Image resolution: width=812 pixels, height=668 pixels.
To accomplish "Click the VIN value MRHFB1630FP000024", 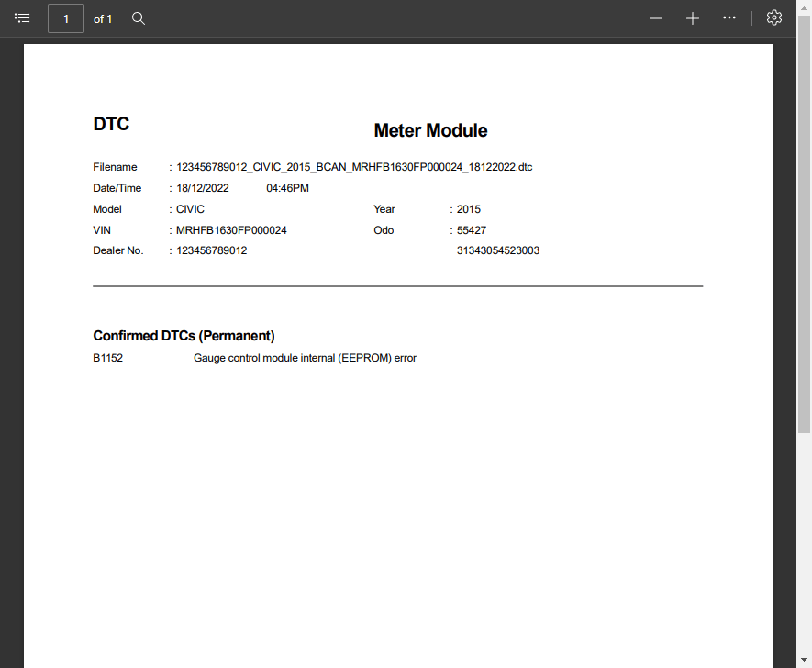I will point(231,230).
